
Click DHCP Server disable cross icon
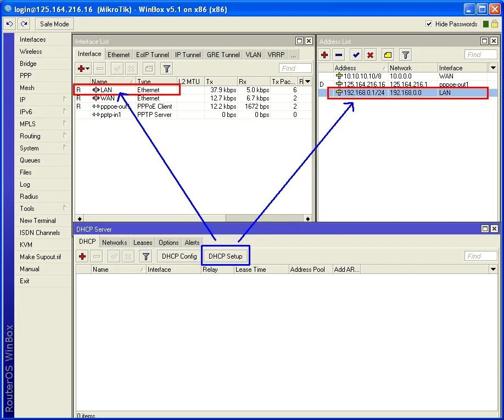[x=128, y=256]
